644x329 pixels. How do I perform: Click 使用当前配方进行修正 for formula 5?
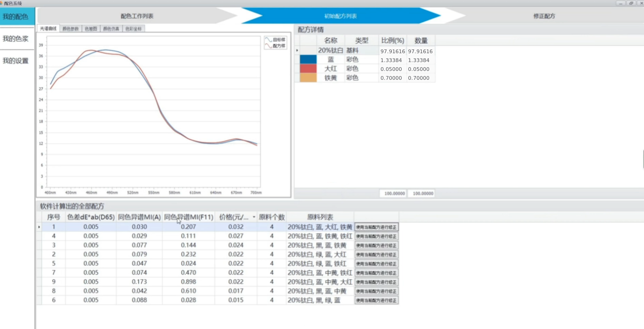(x=376, y=264)
